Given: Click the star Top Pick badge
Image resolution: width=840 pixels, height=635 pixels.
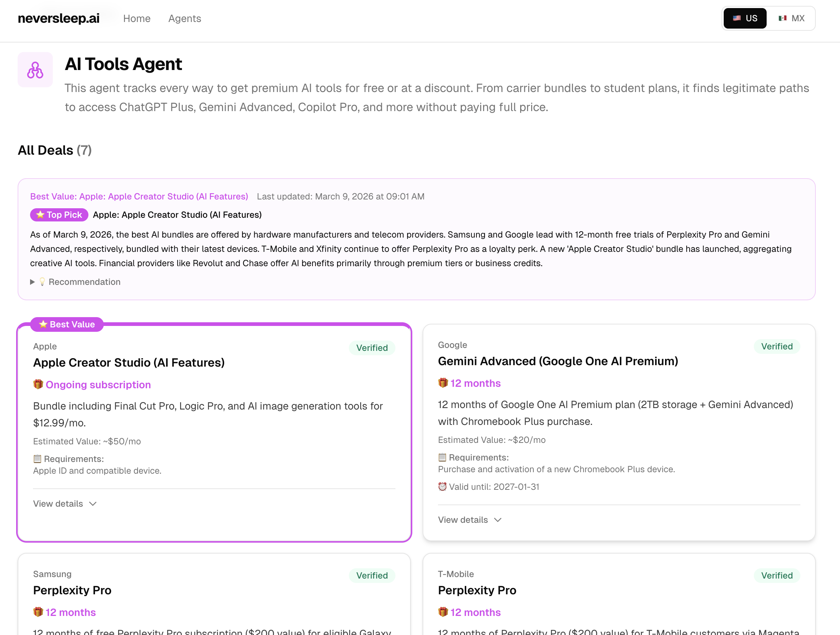Looking at the screenshot, I should point(59,215).
